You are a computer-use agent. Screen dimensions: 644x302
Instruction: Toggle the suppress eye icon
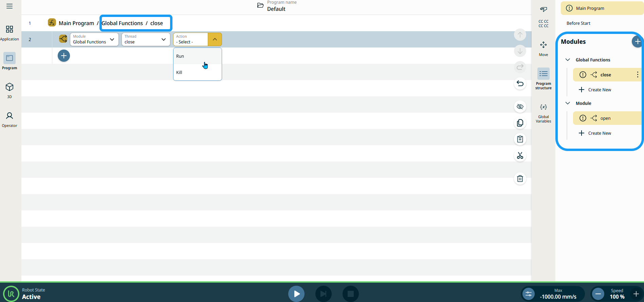pyautogui.click(x=520, y=107)
